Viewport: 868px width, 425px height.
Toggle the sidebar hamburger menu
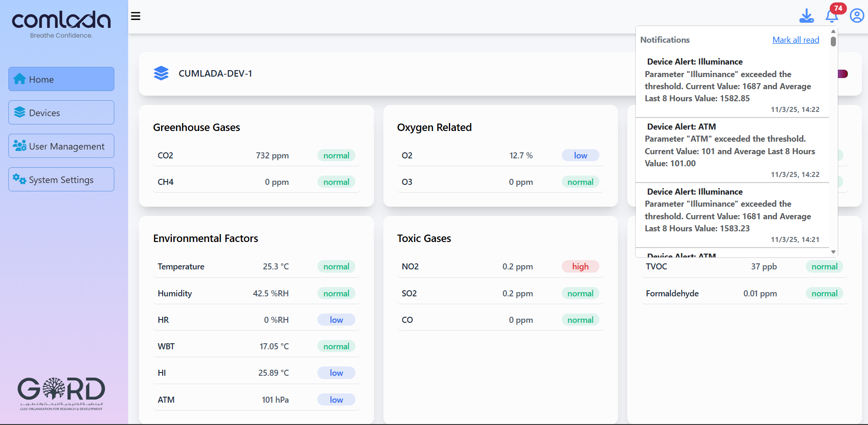click(x=136, y=16)
